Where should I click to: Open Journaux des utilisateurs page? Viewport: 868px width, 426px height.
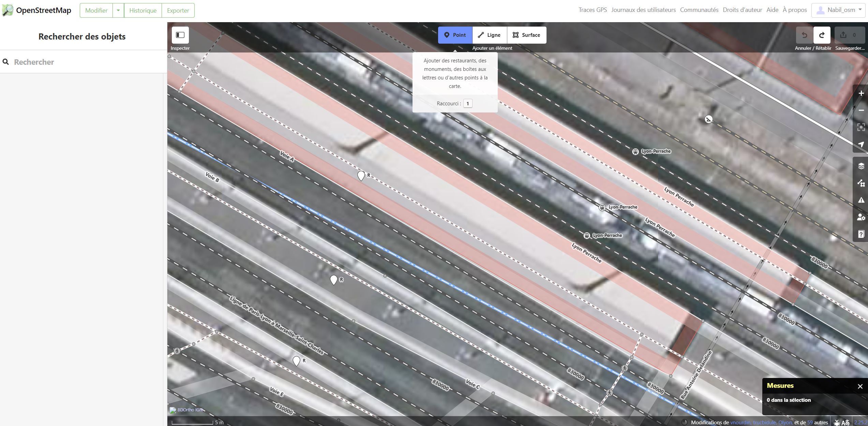tap(643, 10)
